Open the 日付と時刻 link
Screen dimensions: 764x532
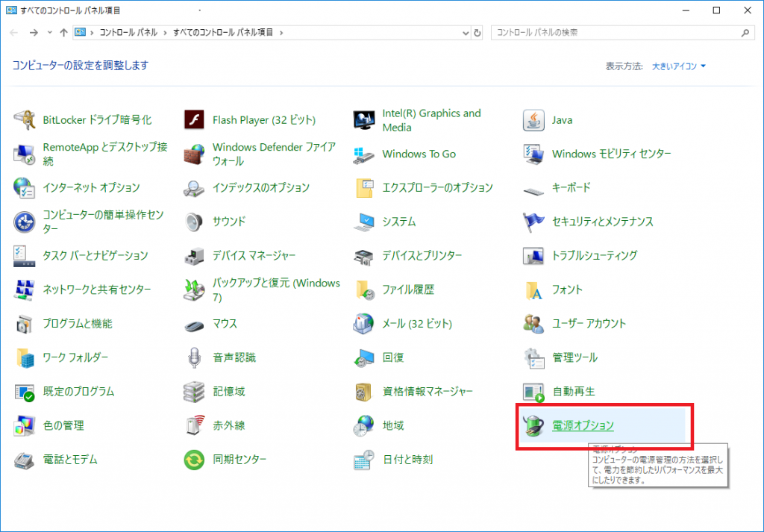coord(408,460)
